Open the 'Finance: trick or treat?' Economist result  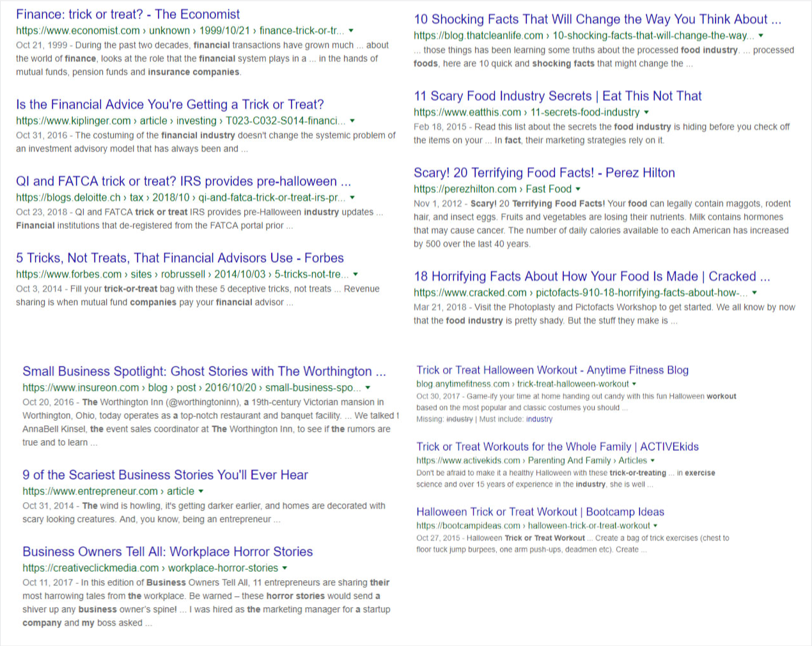tap(128, 14)
